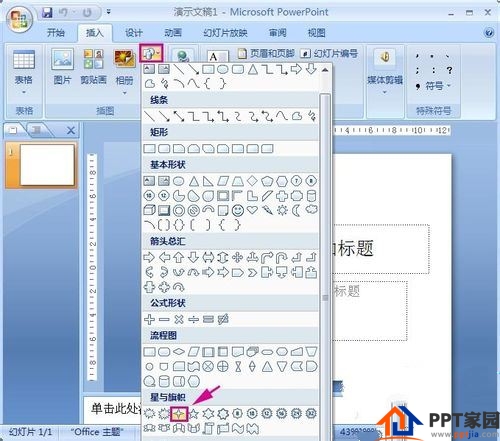The width and height of the screenshot is (500, 441).
Task: Insert a table via 表格 button
Action: [x=24, y=72]
